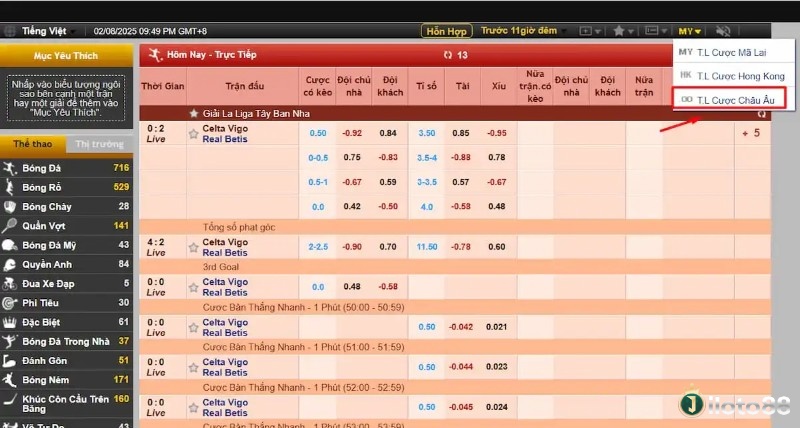
Task: Open the star favorites dropdown in the top bar
Action: (623, 31)
